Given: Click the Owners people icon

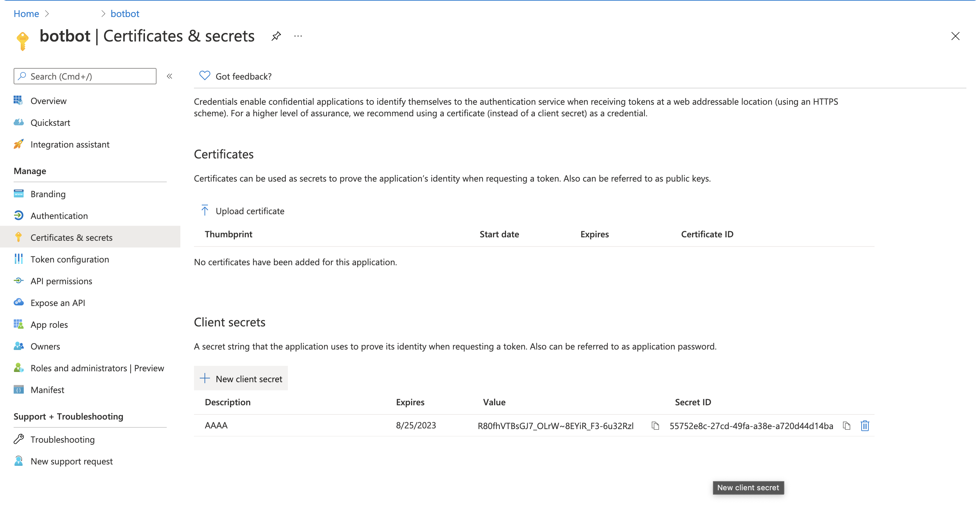Looking at the screenshot, I should (x=18, y=346).
